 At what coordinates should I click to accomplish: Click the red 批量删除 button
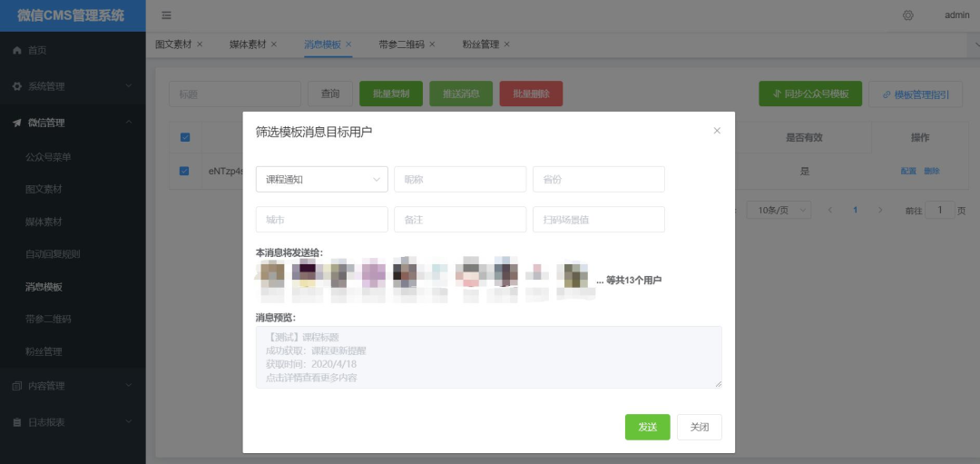(531, 94)
